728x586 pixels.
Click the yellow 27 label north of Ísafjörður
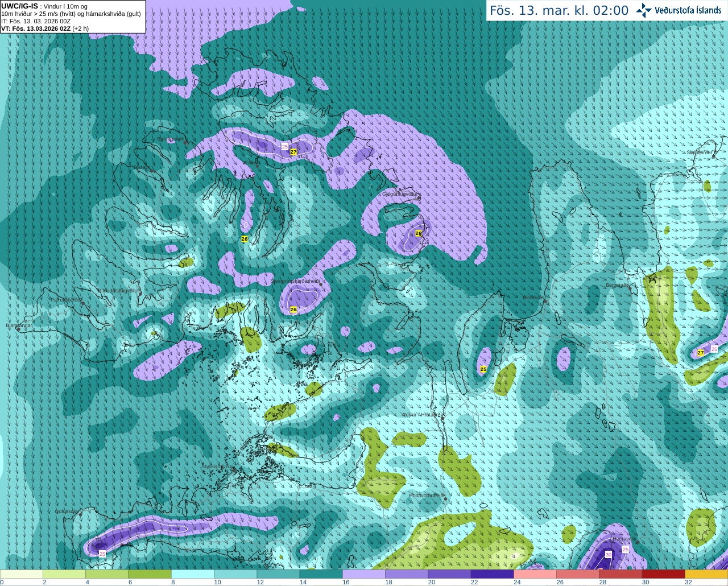[x=293, y=152]
